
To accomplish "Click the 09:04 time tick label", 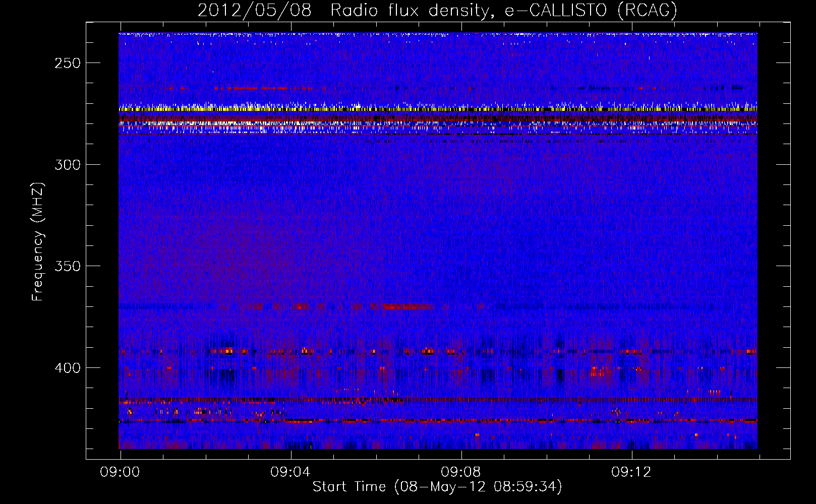I will (290, 472).
